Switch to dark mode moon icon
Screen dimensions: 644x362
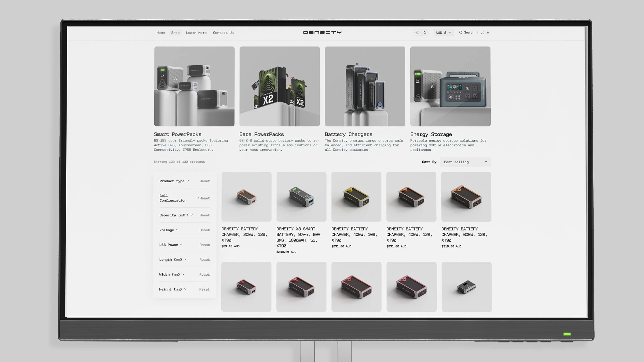(x=425, y=32)
